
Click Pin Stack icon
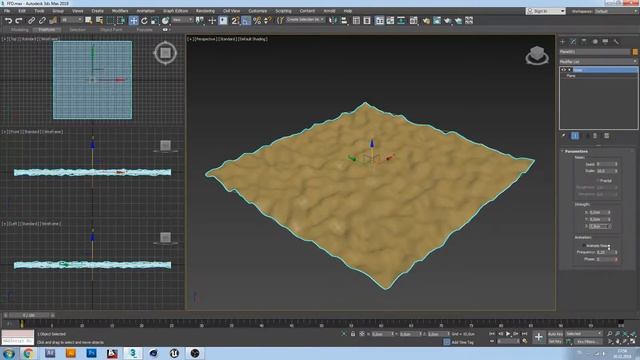click(x=564, y=136)
